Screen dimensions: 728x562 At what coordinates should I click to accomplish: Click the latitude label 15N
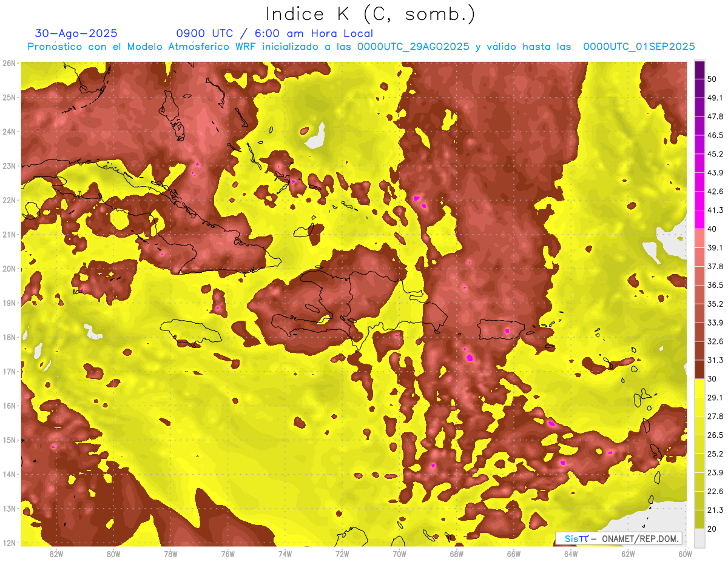tap(9, 440)
